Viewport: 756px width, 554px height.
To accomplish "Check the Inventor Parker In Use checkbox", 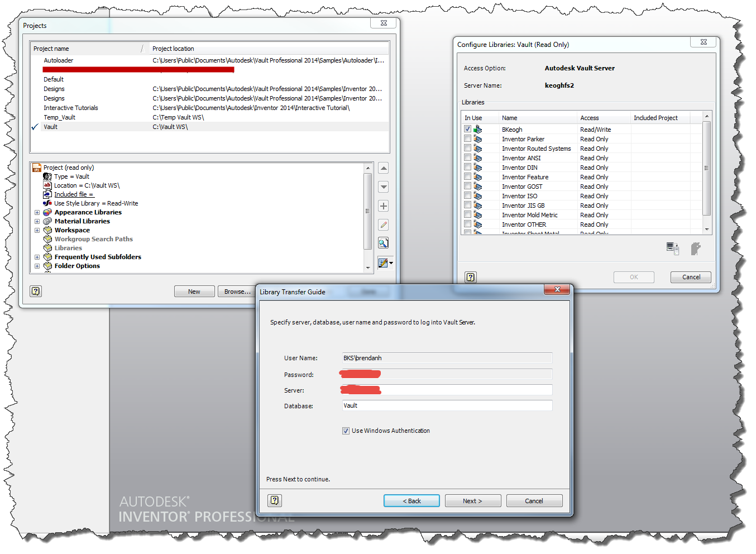I will (x=467, y=138).
